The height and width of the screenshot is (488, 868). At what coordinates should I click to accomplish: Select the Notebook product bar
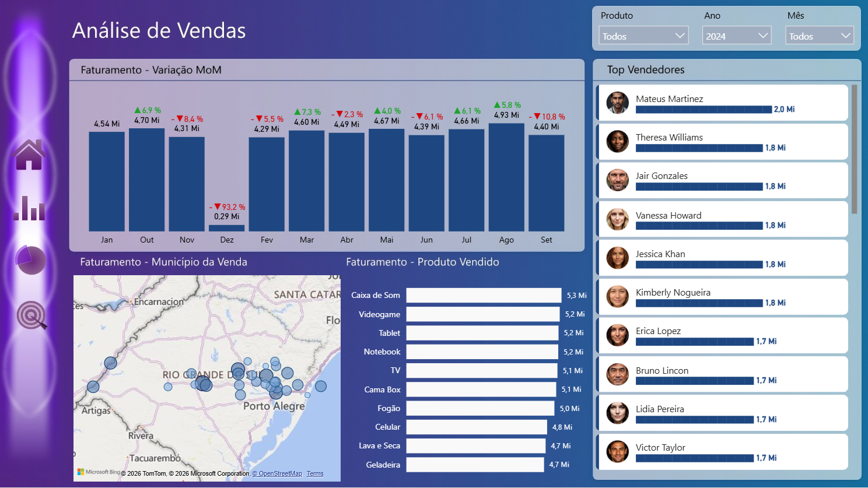(x=482, y=352)
